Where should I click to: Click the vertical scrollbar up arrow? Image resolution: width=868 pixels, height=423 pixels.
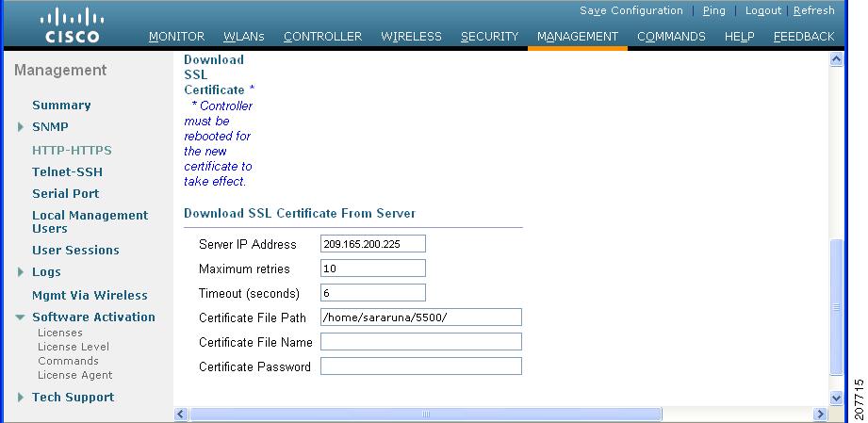coord(836,60)
